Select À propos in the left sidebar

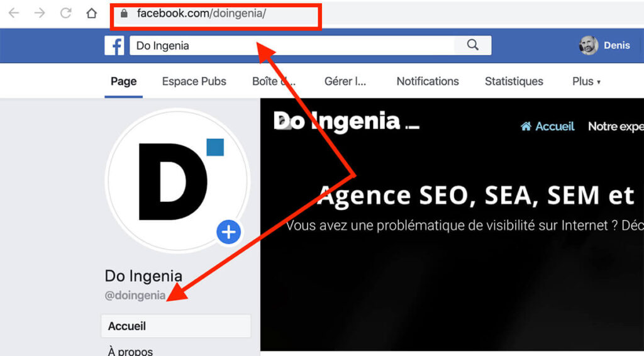point(130,352)
